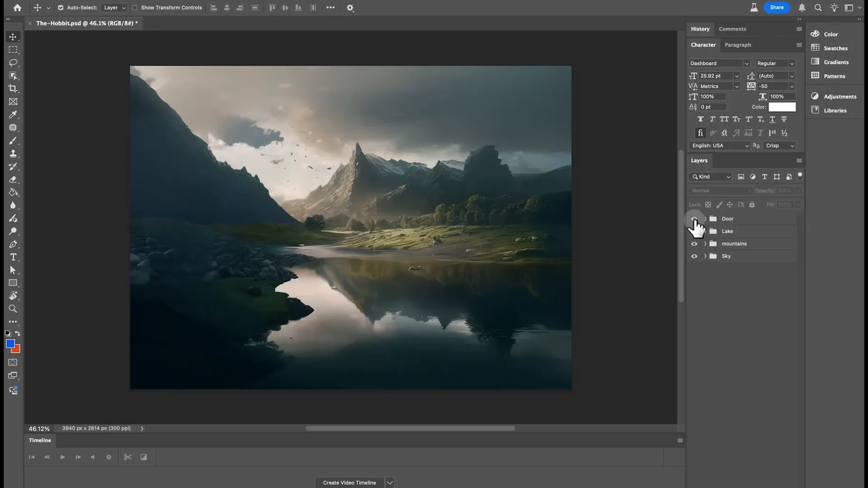Expand the mountains layer group
The width and height of the screenshot is (868, 488).
click(705, 244)
